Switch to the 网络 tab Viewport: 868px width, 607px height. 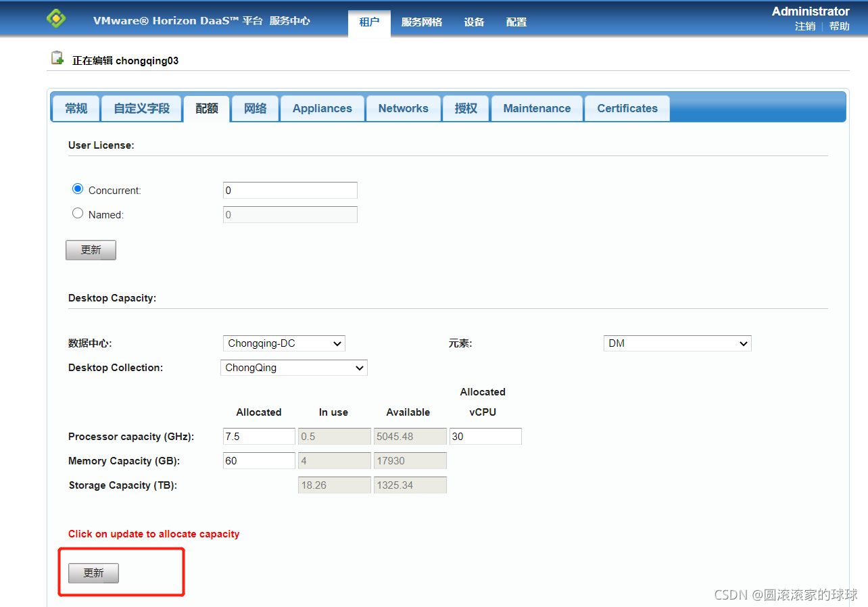click(256, 108)
